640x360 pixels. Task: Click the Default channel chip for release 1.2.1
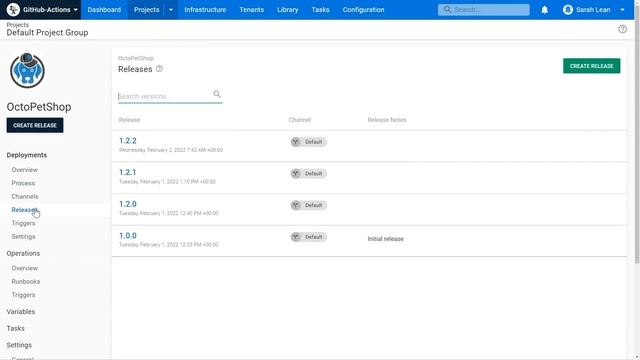309,173
